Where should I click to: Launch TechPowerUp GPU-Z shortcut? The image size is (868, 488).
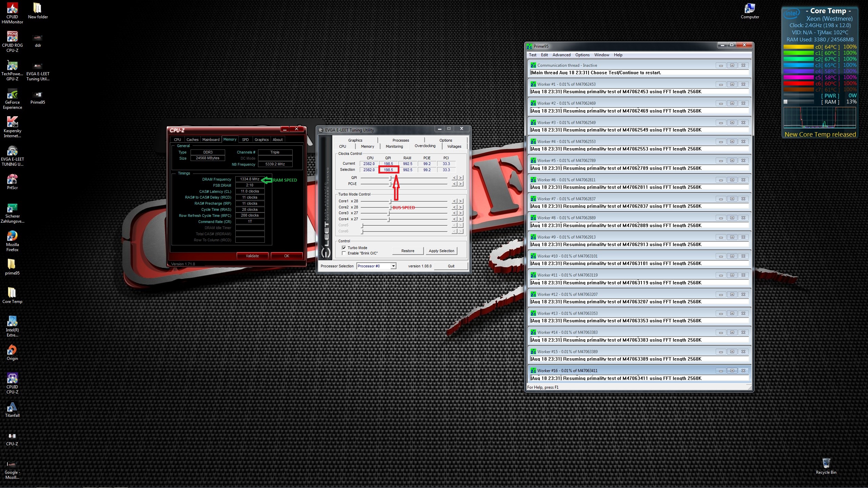(12, 70)
